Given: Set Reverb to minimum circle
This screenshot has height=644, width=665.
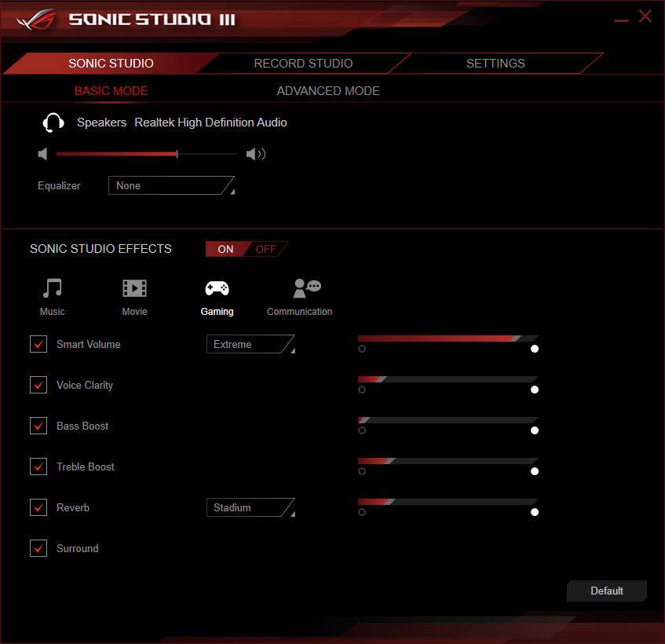Looking at the screenshot, I should pos(362,512).
